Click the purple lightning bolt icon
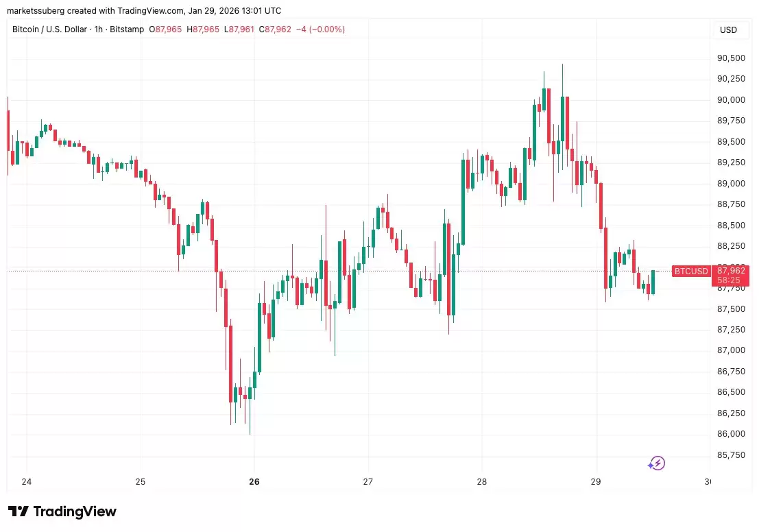 click(656, 463)
